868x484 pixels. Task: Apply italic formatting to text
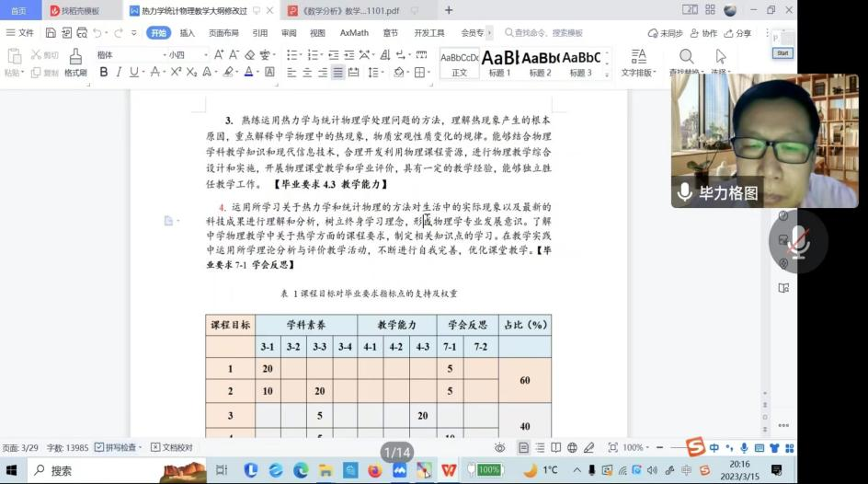(x=119, y=73)
